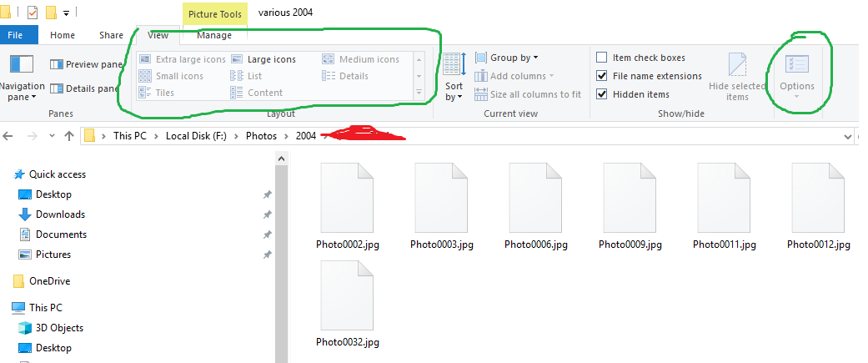Open the File menu tab
The width and height of the screenshot is (868, 363).
tap(16, 35)
